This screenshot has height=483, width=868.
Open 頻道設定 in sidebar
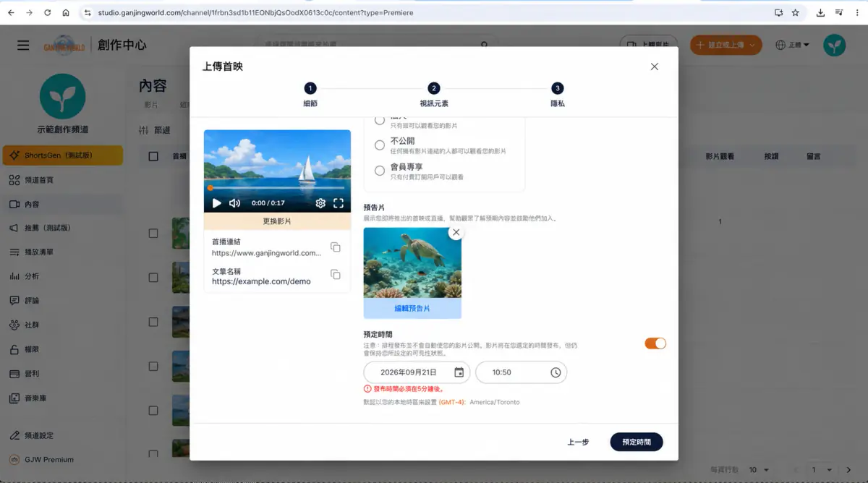62,435
